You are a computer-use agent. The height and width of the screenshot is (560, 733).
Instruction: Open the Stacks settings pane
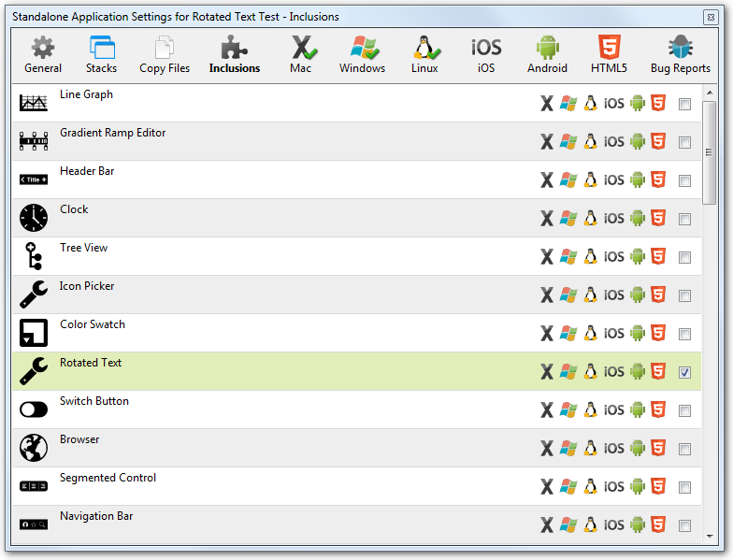(x=101, y=54)
